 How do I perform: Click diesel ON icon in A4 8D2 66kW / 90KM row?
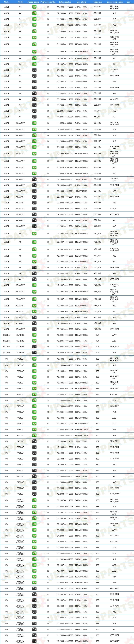34,70
